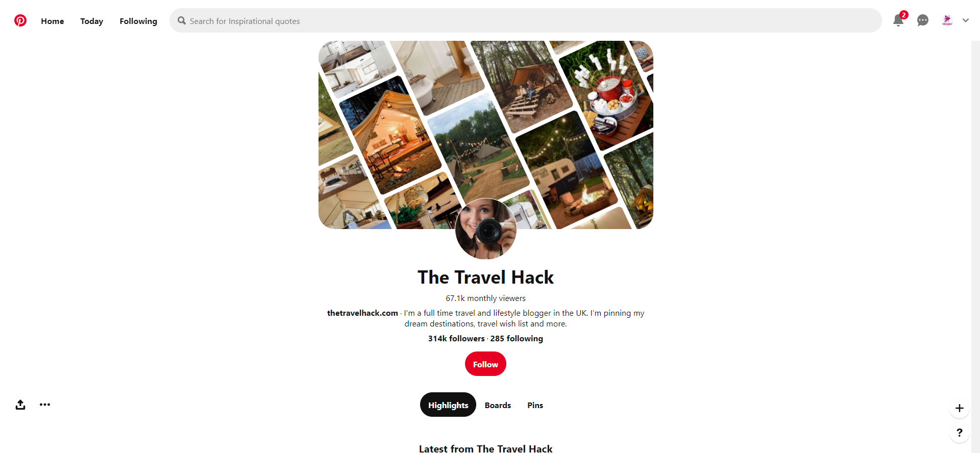Open the question mark help button
Image resolution: width=980 pixels, height=453 pixels.
coord(960,433)
